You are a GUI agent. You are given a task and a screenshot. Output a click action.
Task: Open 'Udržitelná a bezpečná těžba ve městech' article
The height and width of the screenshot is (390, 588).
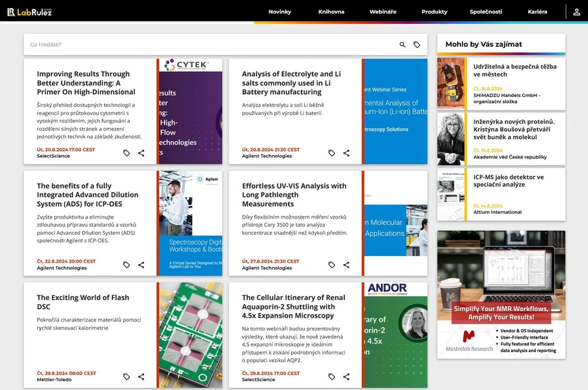(x=514, y=70)
